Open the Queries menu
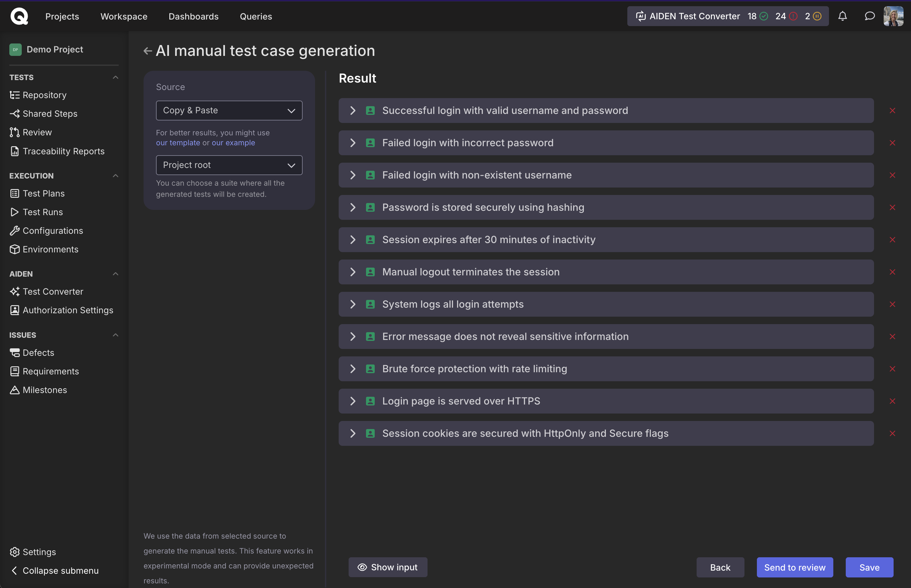The image size is (911, 588). (x=256, y=16)
